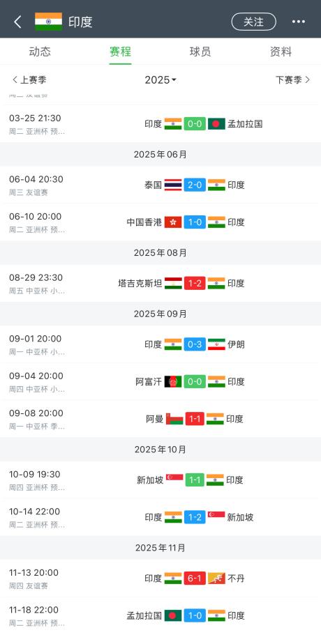
Task: Open the Tajikistan 1-2 India score
Action: pos(195,283)
